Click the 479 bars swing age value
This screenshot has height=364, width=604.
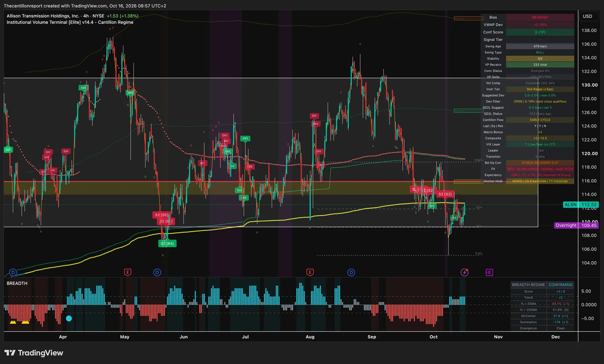(540, 46)
